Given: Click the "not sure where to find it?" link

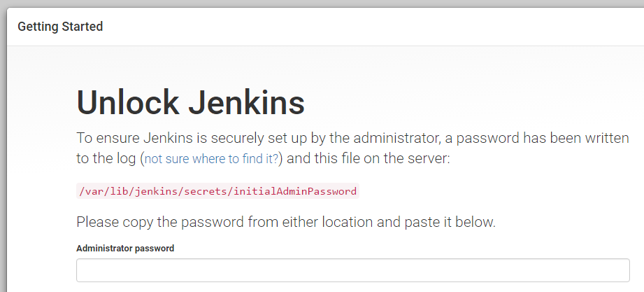Looking at the screenshot, I should tap(211, 159).
